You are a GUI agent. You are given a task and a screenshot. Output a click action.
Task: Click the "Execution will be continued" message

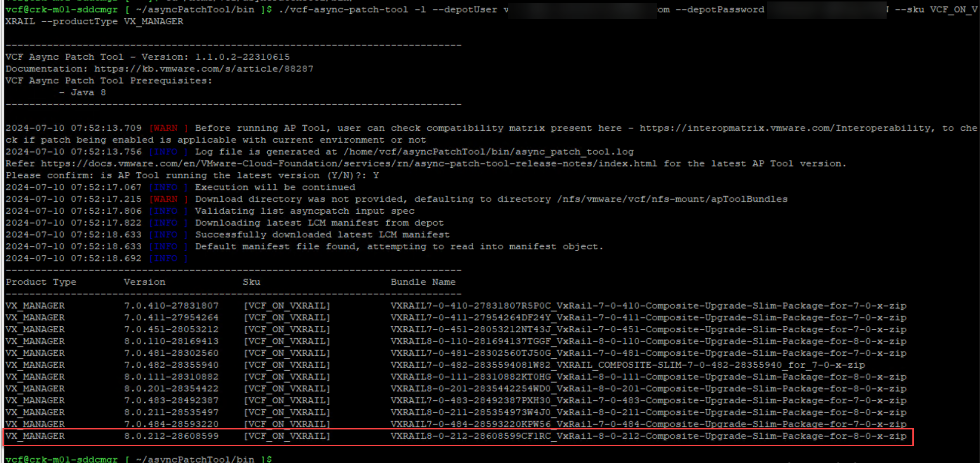click(275, 187)
